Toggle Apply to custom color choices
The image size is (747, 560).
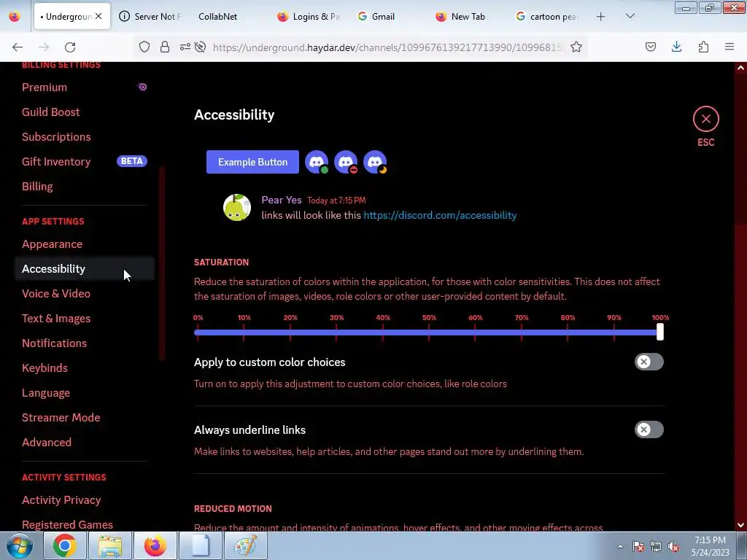tap(649, 362)
